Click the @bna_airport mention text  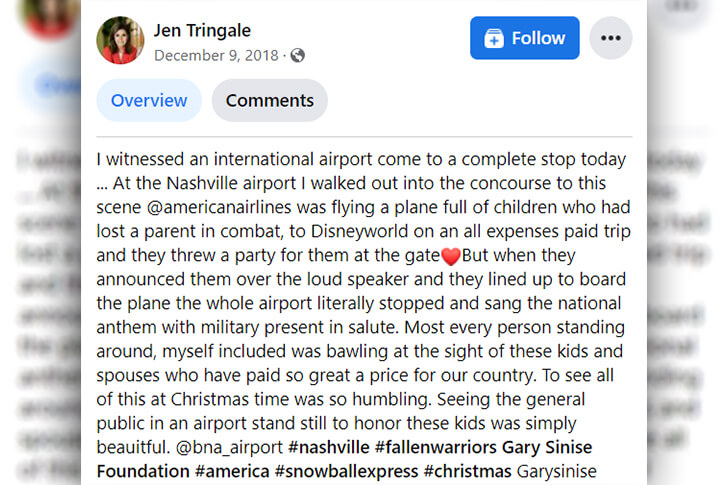pos(229,447)
